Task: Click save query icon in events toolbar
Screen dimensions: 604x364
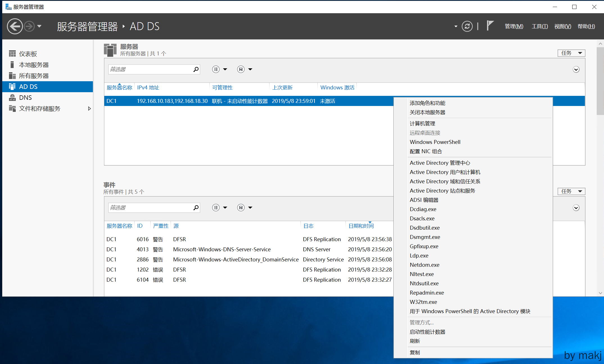Action: (241, 207)
